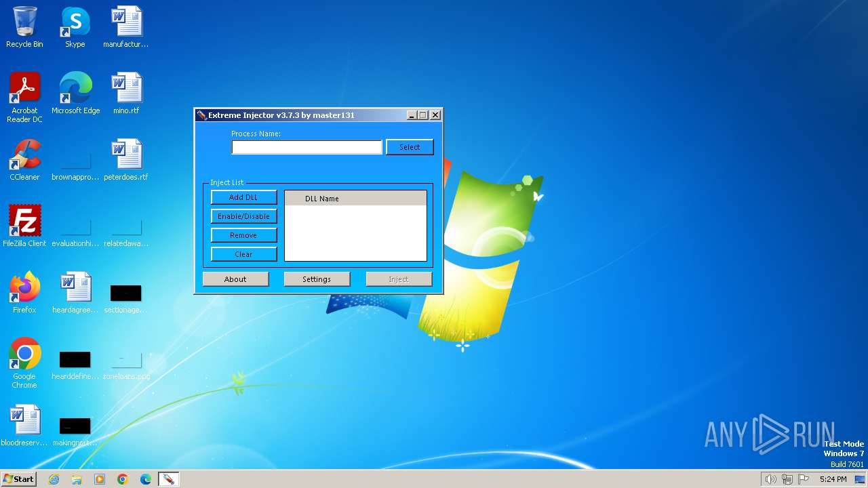Image resolution: width=868 pixels, height=488 pixels.
Task: Open Windows Media Player from the taskbar
Action: click(x=100, y=479)
